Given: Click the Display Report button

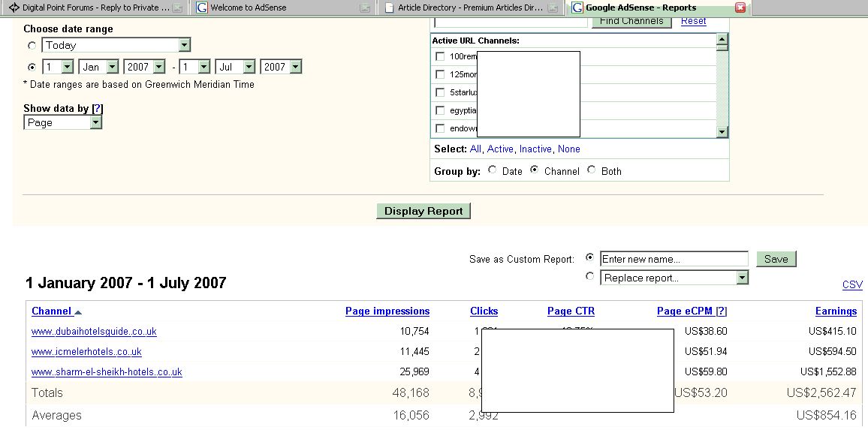Looking at the screenshot, I should click(x=423, y=211).
